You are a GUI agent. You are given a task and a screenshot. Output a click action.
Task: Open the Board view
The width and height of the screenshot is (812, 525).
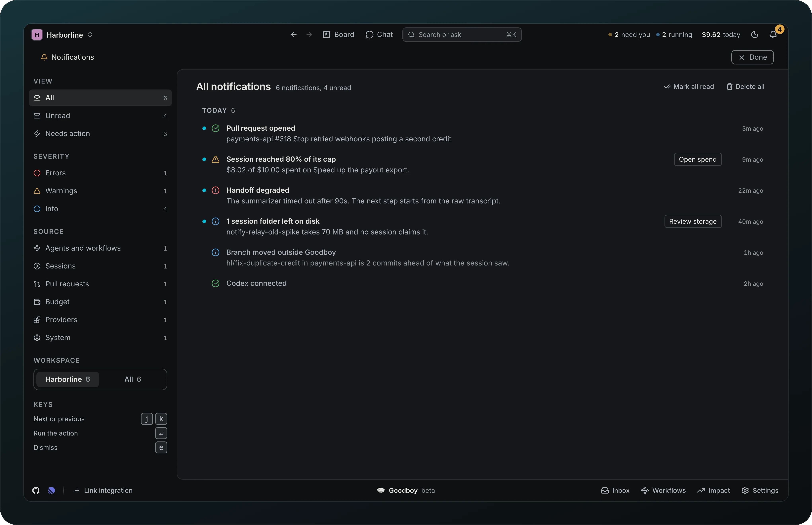339,35
